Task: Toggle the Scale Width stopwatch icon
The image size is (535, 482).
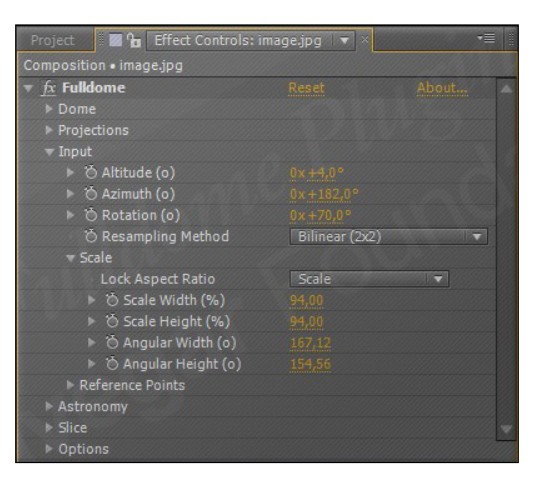Action: pyautogui.click(x=112, y=300)
